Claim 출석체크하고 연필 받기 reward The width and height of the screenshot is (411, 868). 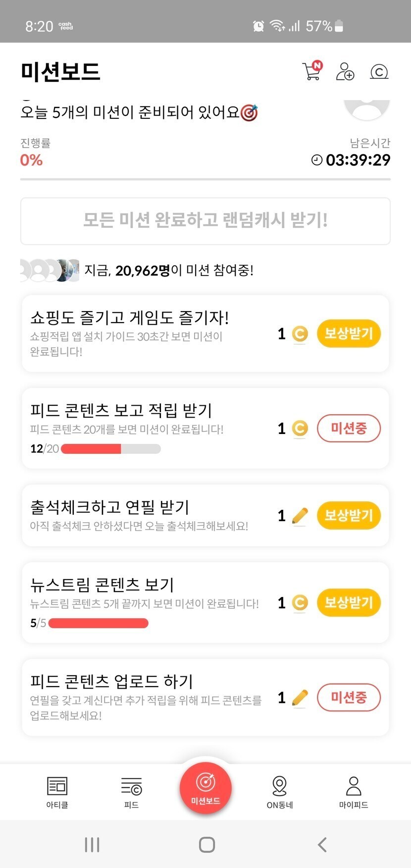point(349,515)
